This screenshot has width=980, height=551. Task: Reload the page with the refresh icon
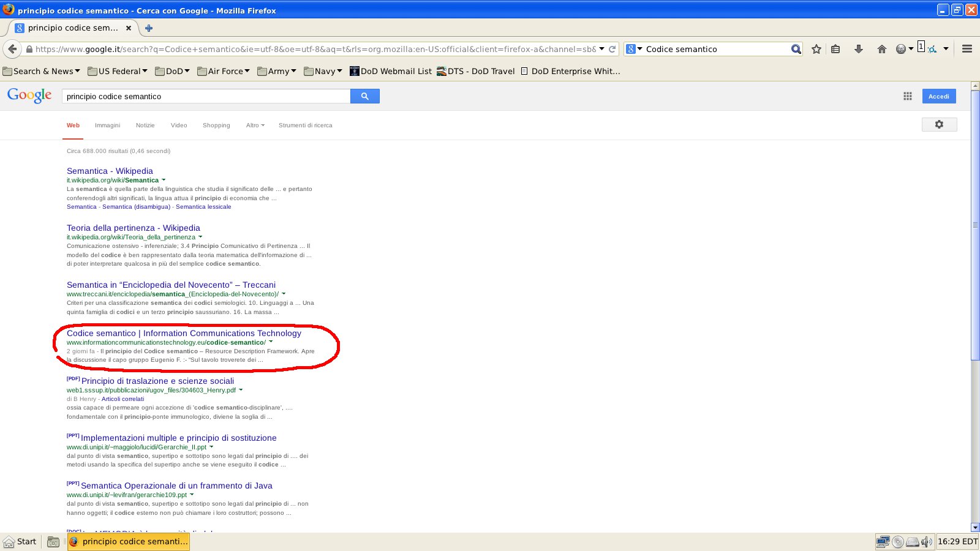tap(612, 49)
